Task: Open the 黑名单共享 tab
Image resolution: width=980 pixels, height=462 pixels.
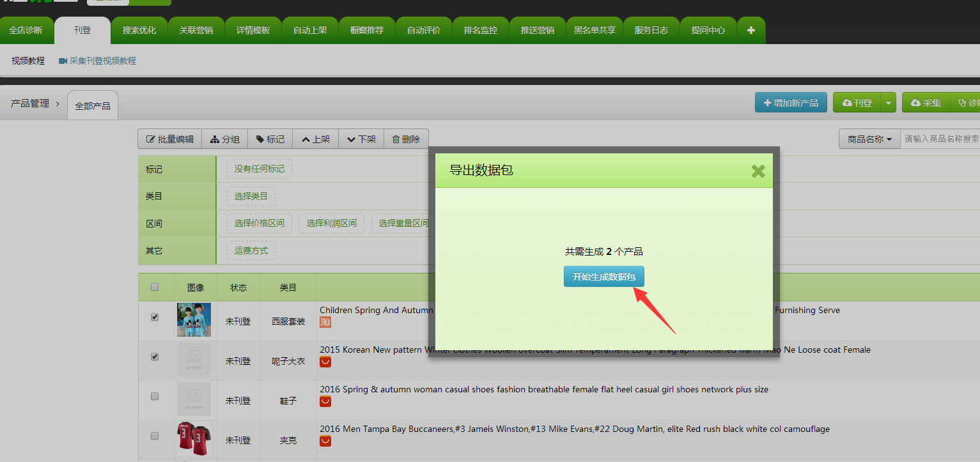Action: [x=595, y=30]
